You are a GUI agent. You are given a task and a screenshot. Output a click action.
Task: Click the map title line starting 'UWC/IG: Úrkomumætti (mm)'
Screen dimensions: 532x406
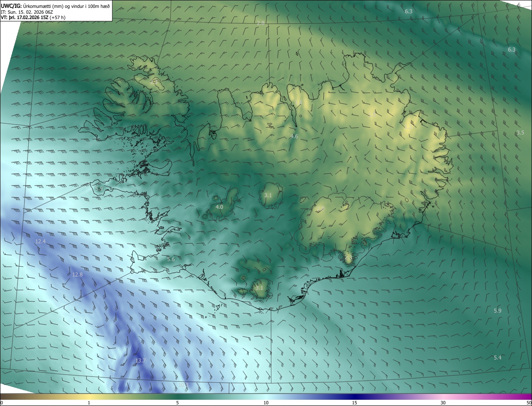[55, 6]
